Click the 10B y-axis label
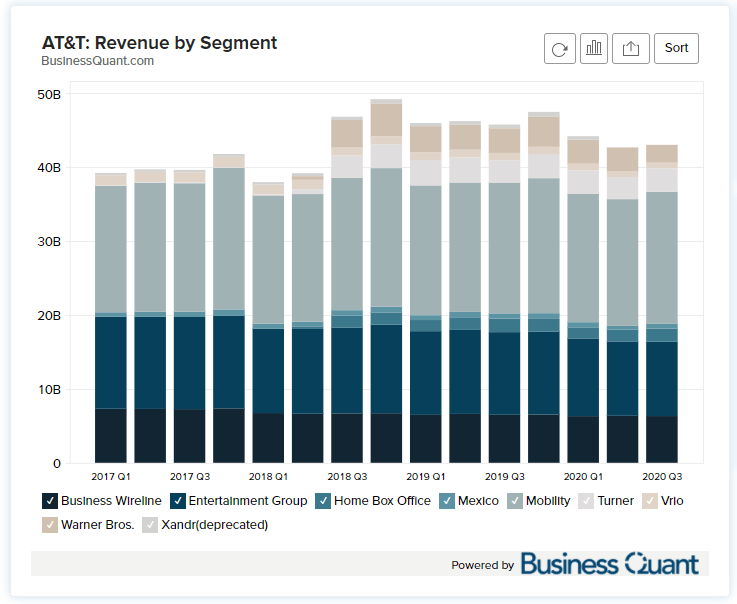Viewport: 737px width, 604px height. point(49,390)
